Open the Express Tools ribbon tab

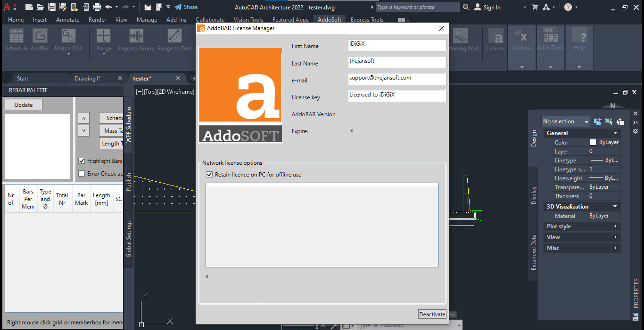tap(367, 20)
